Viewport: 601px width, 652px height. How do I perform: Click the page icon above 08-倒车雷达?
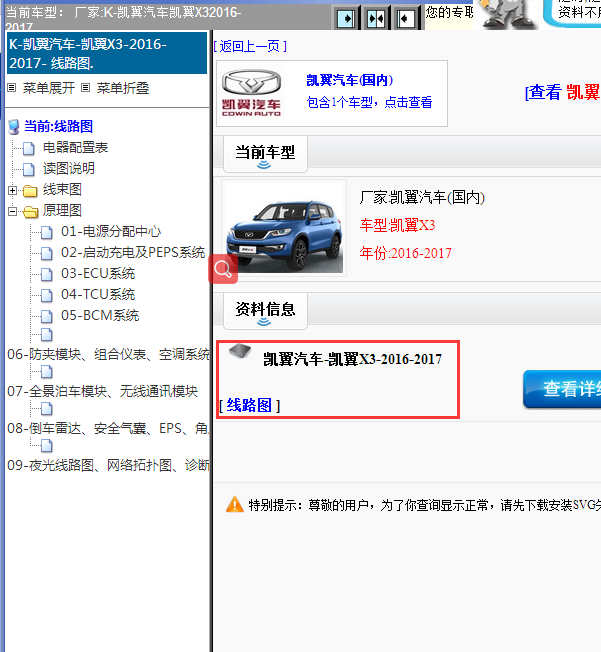point(47,409)
